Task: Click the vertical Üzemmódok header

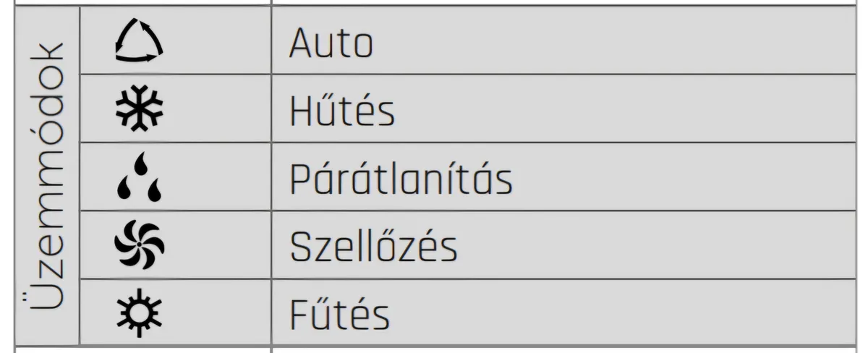Action: click(47, 176)
